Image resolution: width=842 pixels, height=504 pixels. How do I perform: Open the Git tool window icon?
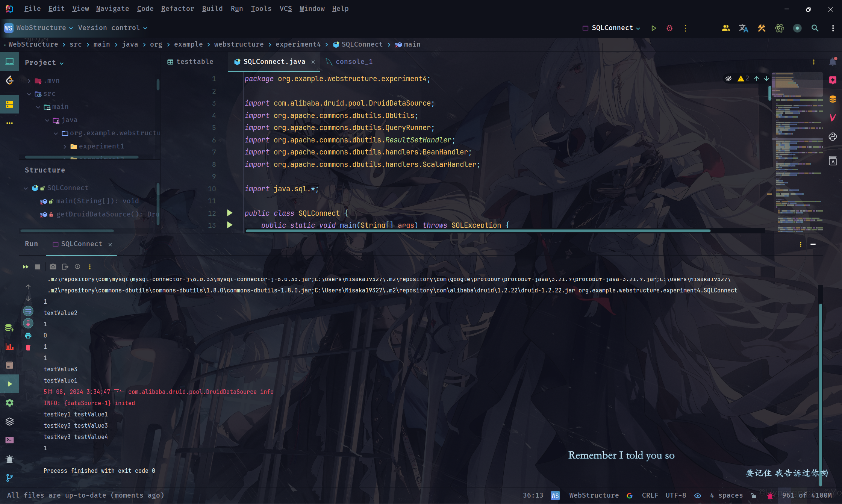point(9,478)
